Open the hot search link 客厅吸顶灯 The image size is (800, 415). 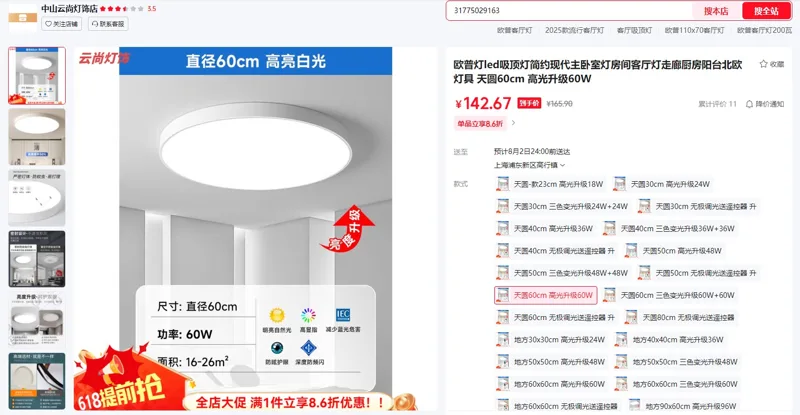(x=634, y=31)
